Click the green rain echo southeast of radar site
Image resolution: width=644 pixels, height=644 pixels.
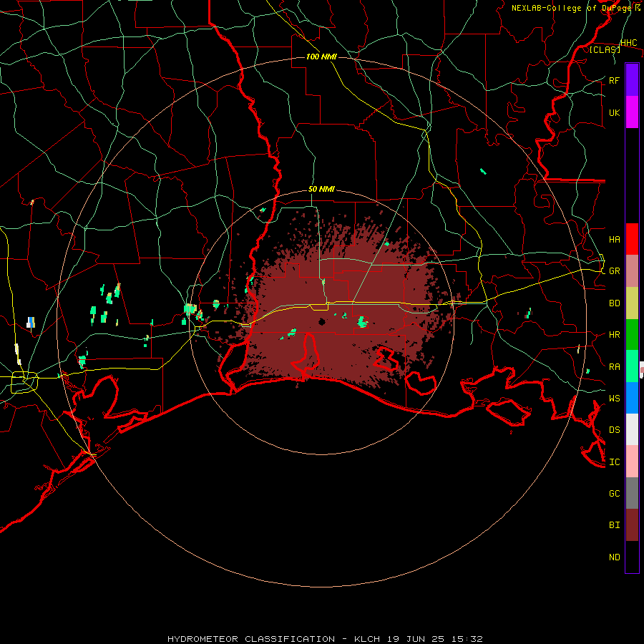tap(362, 322)
